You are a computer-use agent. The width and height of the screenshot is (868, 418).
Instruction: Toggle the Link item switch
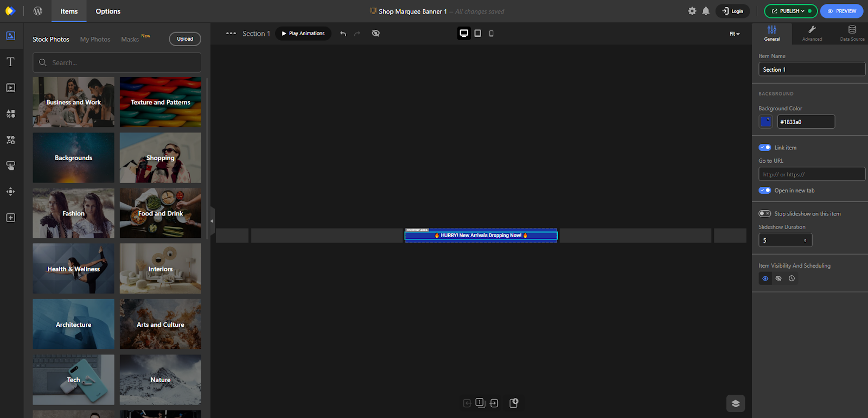pyautogui.click(x=765, y=148)
